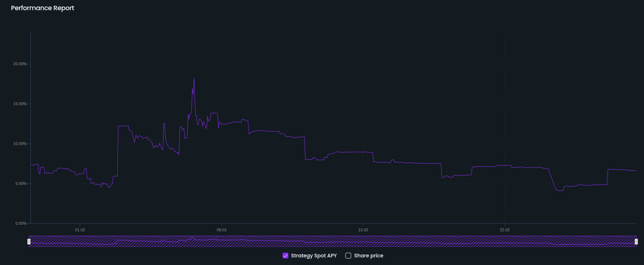Screen dimensions: 644x265
Task: Click the 22.02 date label
Action: [x=504, y=230]
